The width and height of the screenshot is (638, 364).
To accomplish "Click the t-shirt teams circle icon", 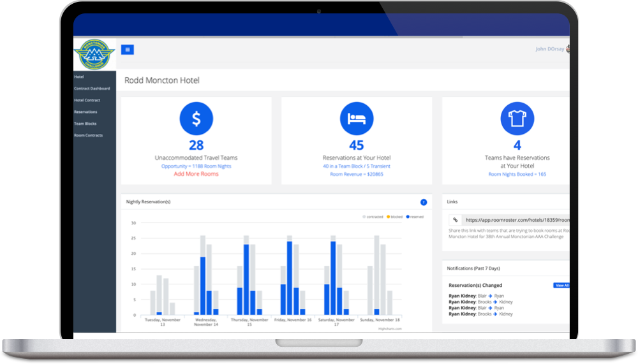I will coord(517,119).
